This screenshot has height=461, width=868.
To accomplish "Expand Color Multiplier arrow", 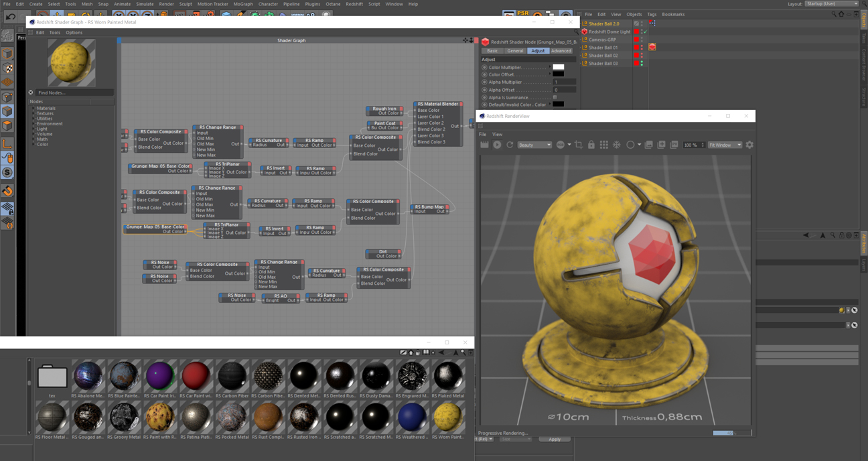I will click(x=550, y=67).
